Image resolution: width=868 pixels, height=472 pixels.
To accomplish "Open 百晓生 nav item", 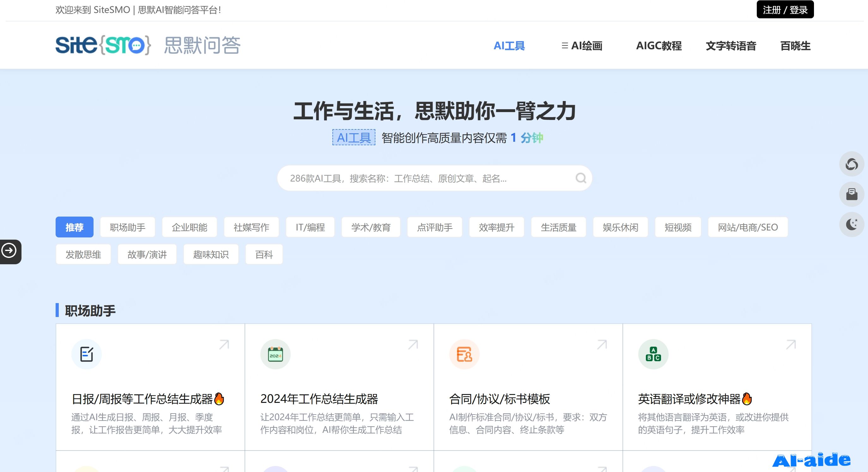I will [x=795, y=45].
